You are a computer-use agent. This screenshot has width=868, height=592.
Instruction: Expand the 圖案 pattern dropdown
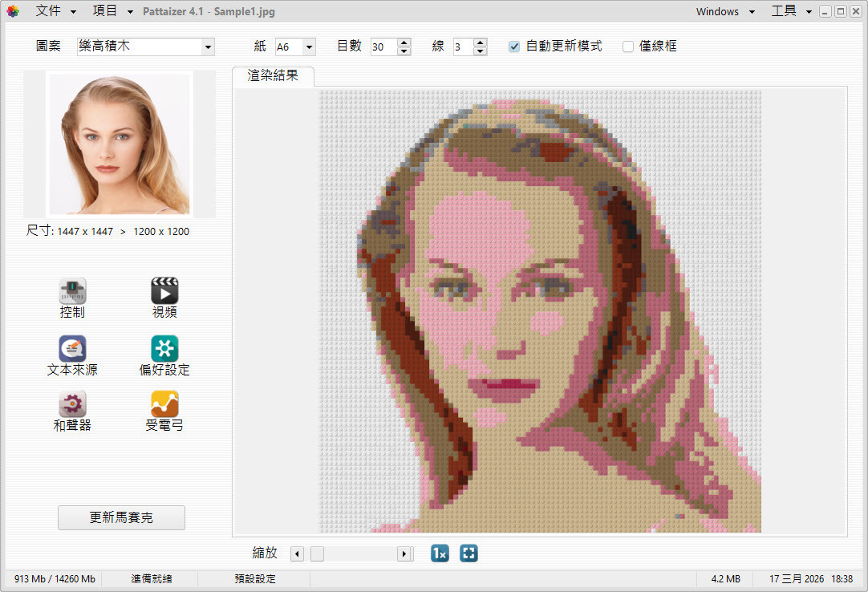coord(209,47)
